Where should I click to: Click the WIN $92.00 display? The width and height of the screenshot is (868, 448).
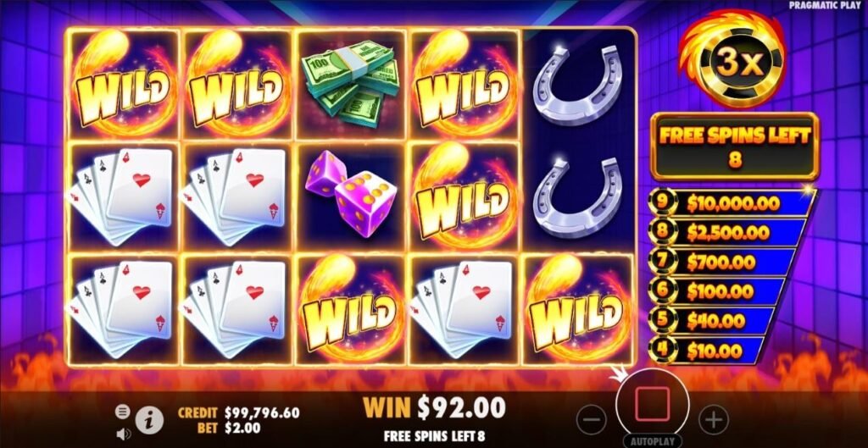[x=434, y=407]
